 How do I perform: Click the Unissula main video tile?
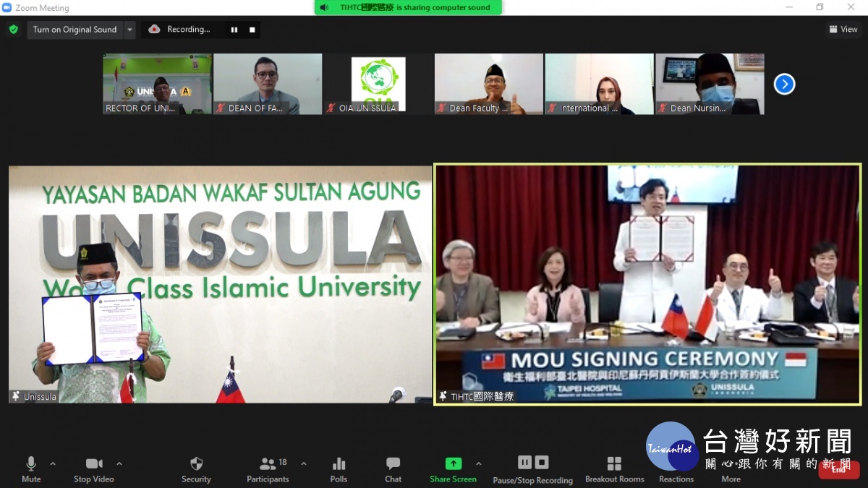220,284
